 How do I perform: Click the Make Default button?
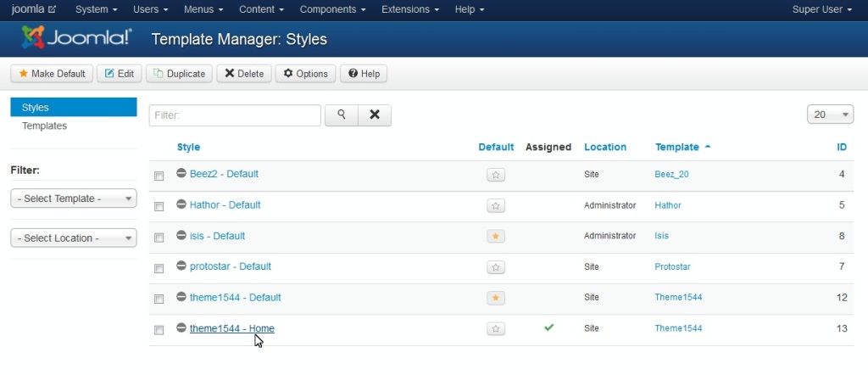[52, 74]
